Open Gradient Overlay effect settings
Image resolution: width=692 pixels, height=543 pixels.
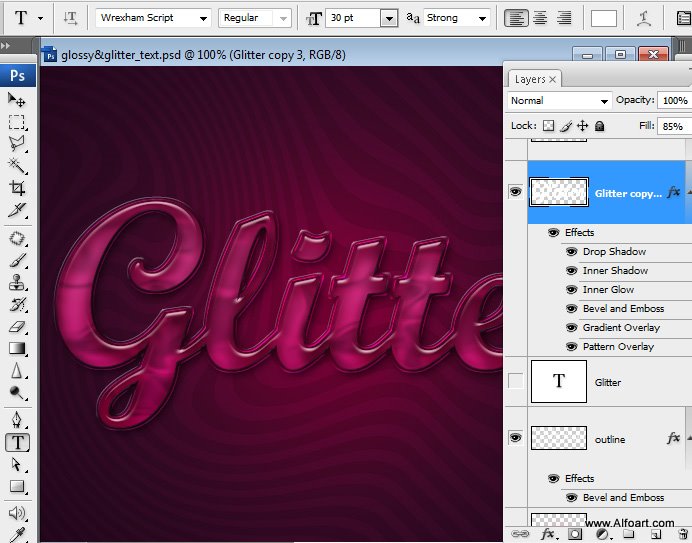click(x=621, y=328)
